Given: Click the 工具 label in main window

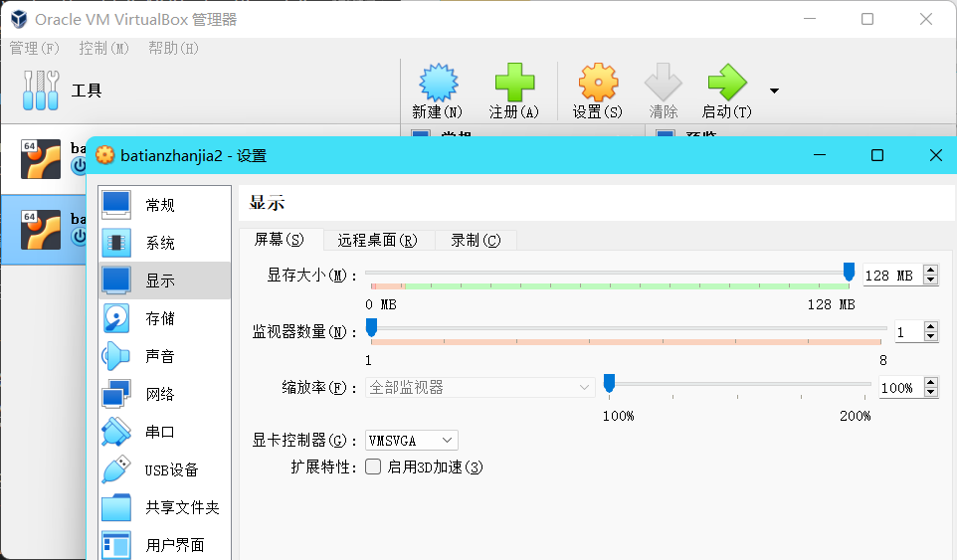Looking at the screenshot, I should [x=87, y=91].
